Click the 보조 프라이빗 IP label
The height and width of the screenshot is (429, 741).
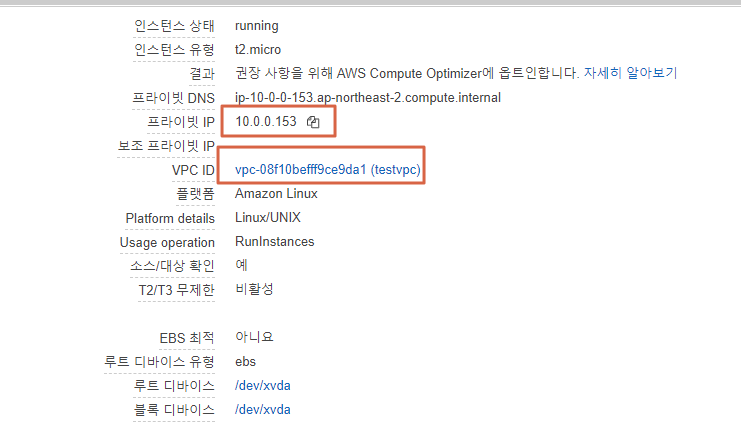[x=166, y=146]
